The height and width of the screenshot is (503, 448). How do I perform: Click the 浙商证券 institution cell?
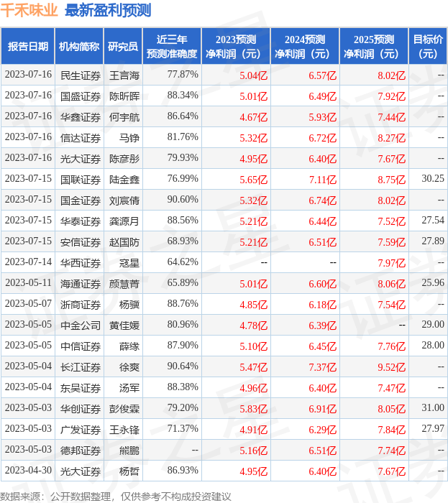click(81, 305)
